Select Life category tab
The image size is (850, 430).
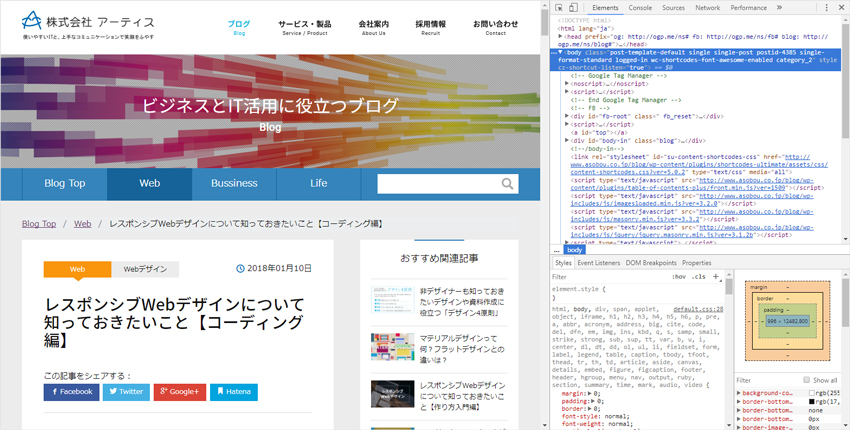319,183
